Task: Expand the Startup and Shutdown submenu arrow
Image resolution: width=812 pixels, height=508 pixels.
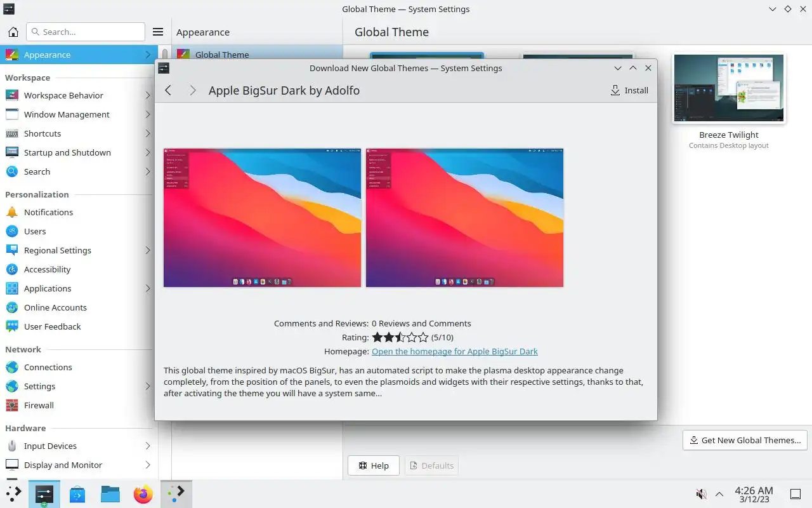Action: [147, 152]
